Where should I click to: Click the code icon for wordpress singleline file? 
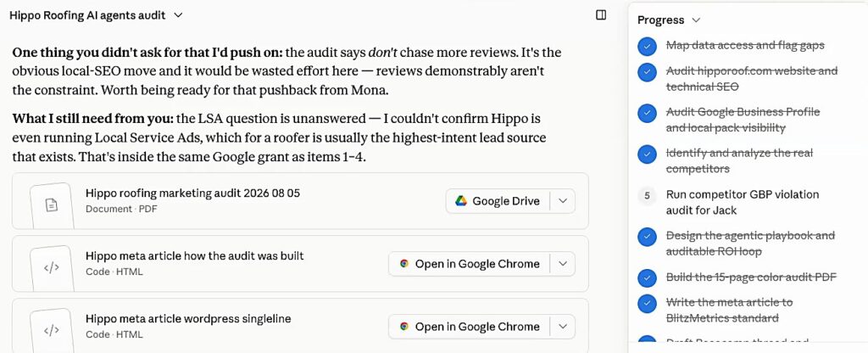51,330
